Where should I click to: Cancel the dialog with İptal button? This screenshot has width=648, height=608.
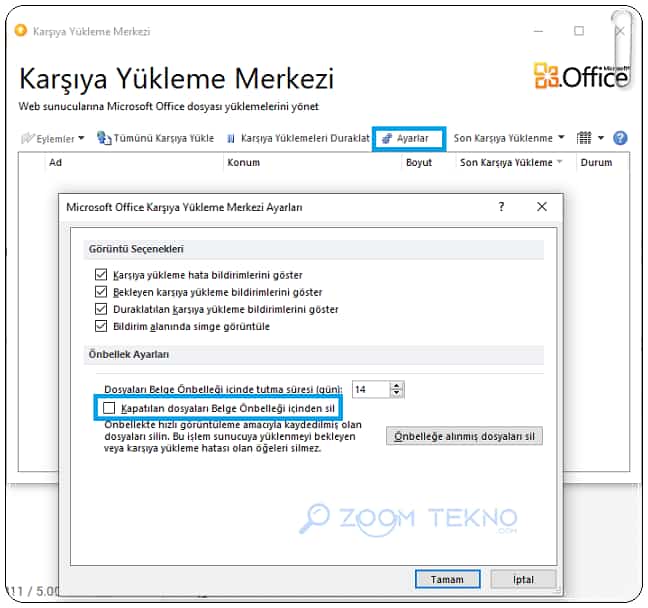click(523, 579)
